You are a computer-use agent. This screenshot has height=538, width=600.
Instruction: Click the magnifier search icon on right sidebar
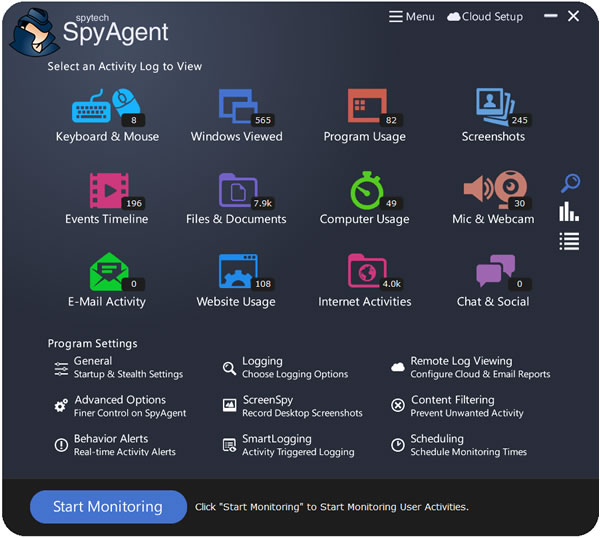tap(570, 183)
